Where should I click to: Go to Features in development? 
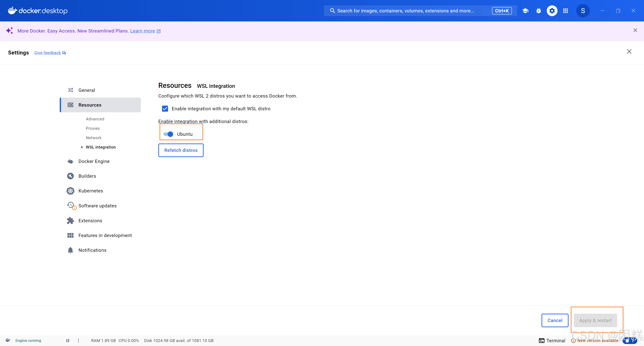tap(100, 235)
